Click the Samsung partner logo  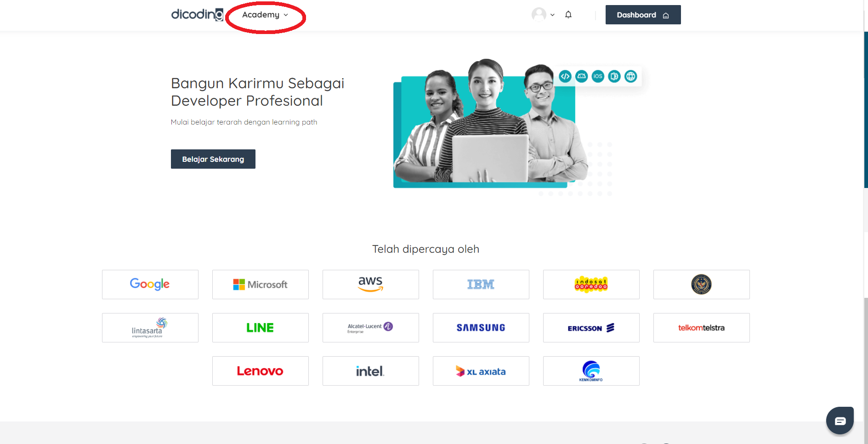point(481,327)
